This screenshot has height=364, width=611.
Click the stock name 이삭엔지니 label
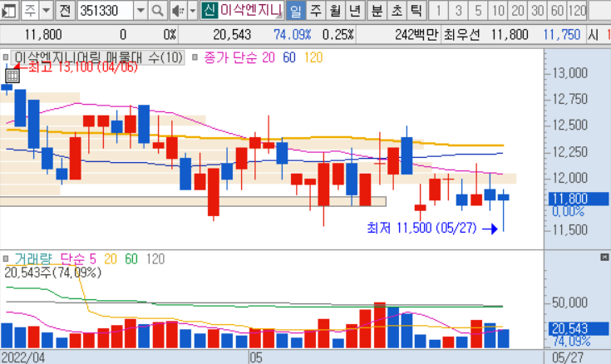[x=250, y=11]
